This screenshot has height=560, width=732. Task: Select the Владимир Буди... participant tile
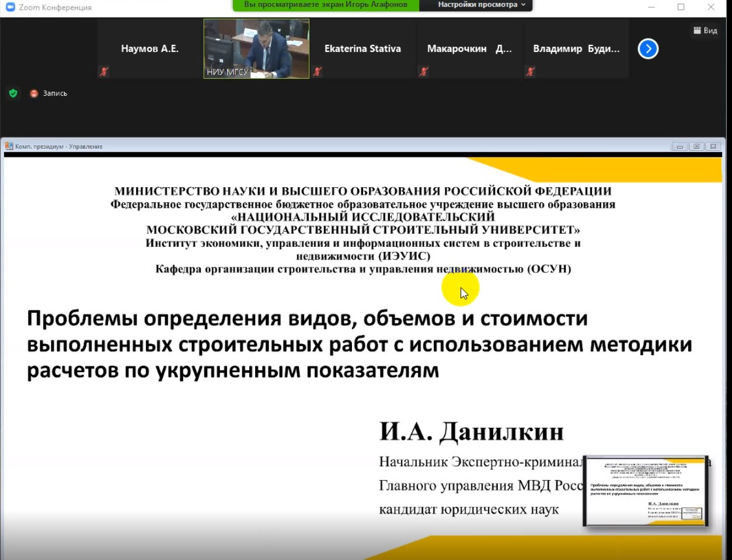point(576,48)
